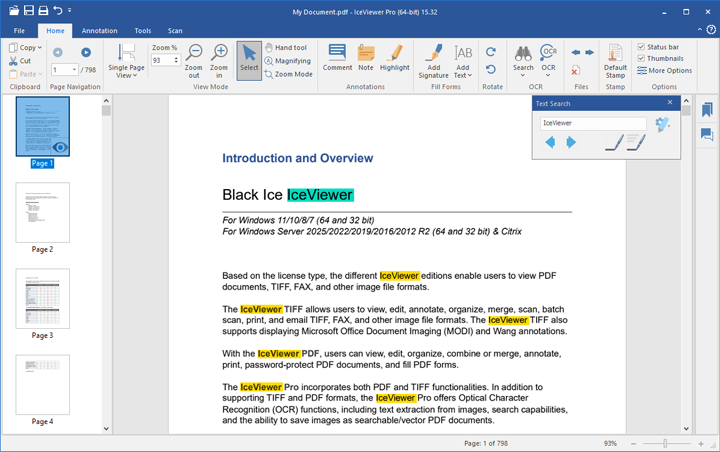Click Zoom out magnifier
Screen dimensions: 720x452
tap(194, 61)
